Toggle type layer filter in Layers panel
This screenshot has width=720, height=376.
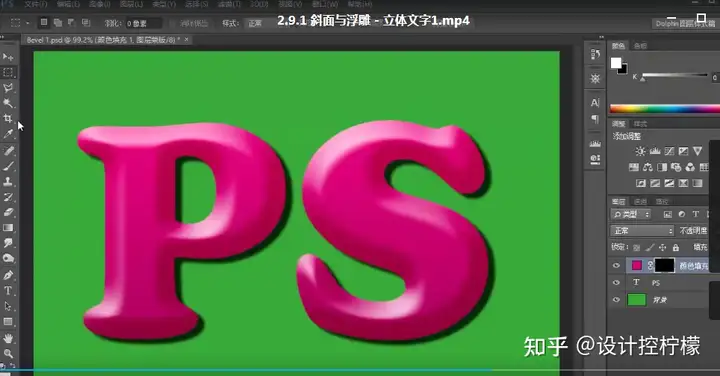696,214
